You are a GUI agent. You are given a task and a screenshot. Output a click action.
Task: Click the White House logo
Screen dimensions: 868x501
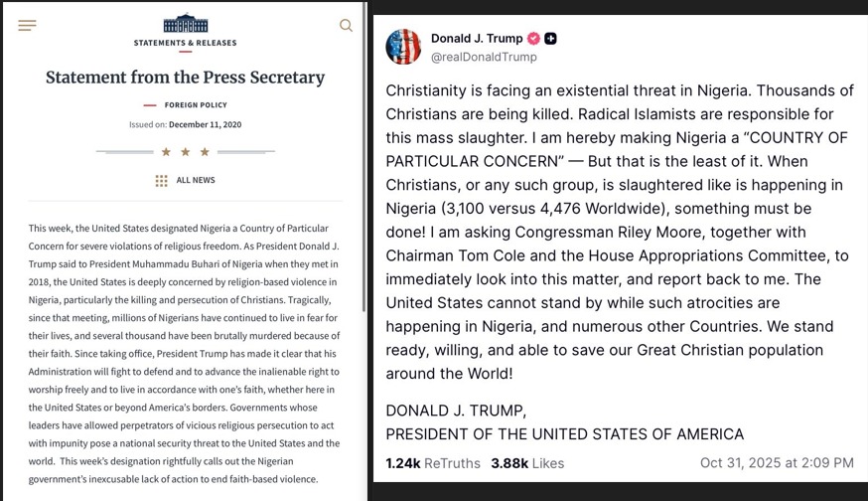(x=186, y=23)
